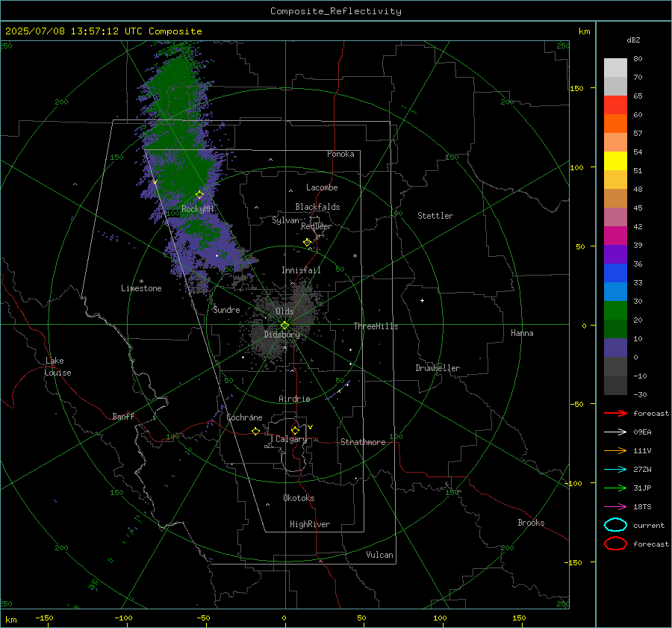This screenshot has height=628, width=672.
Task: Click the Sylvan label
Action: [x=285, y=220]
